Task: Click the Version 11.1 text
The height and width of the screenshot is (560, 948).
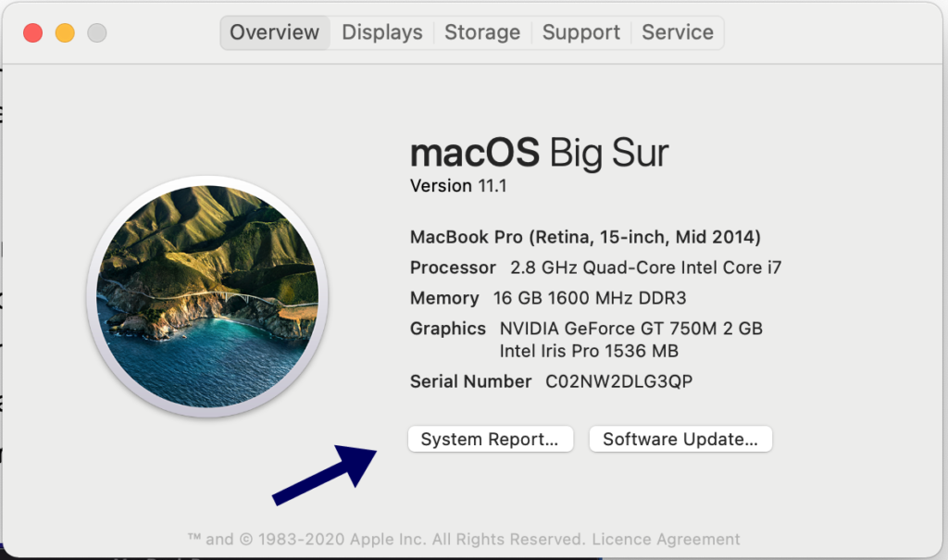Action: point(458,186)
